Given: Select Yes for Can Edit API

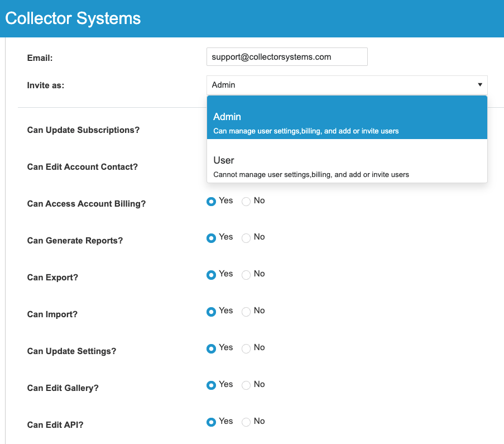Looking at the screenshot, I should (x=211, y=422).
